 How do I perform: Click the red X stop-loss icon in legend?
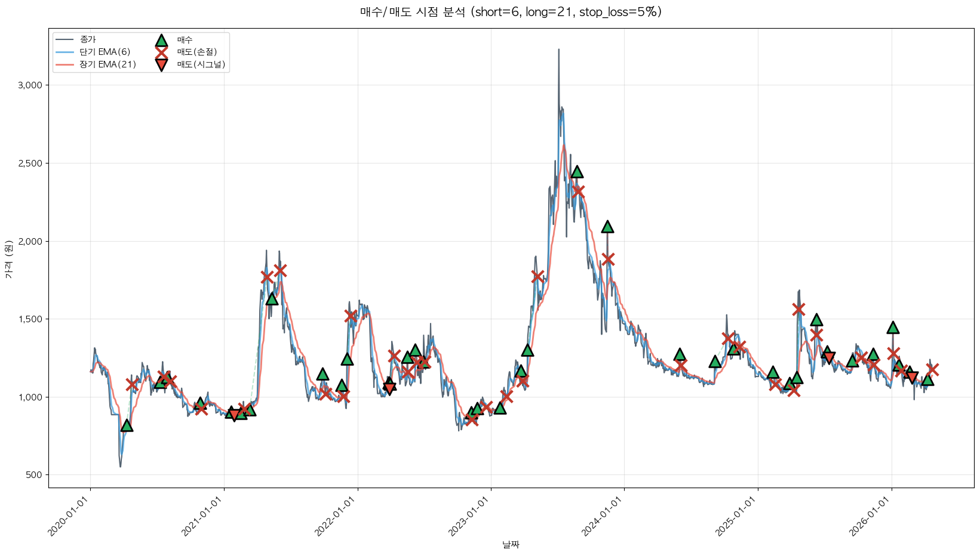pyautogui.click(x=161, y=52)
